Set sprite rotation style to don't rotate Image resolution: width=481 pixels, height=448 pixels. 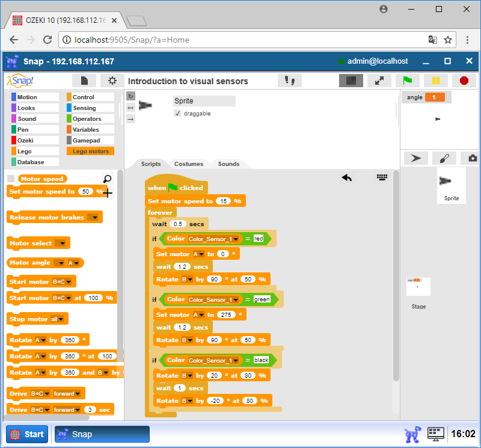[130, 119]
